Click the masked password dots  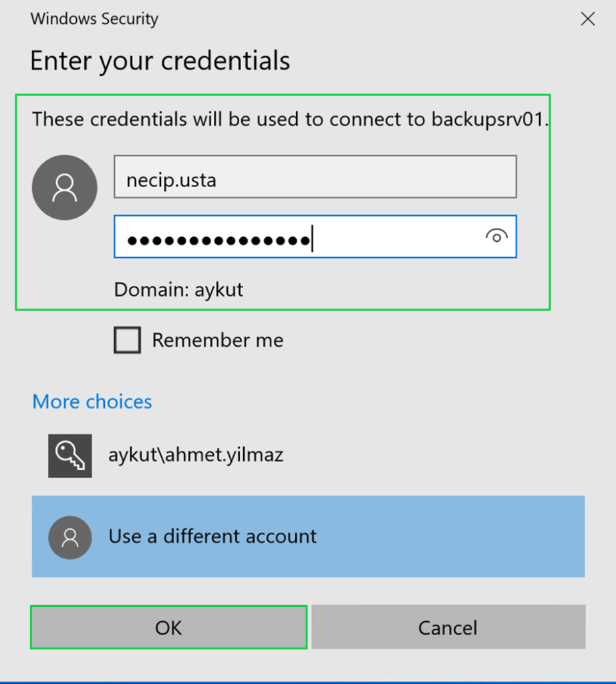(218, 240)
